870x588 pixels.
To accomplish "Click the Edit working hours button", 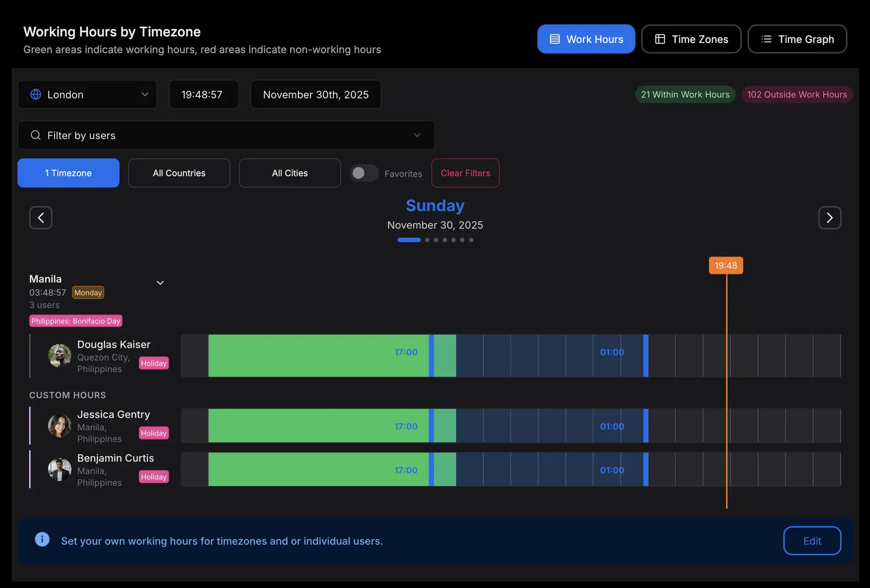I will (812, 541).
